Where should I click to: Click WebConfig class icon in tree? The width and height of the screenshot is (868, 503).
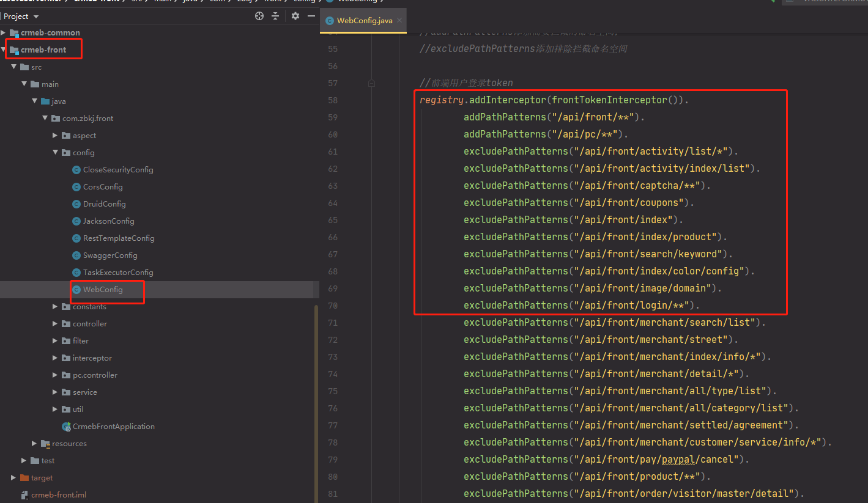pos(76,289)
